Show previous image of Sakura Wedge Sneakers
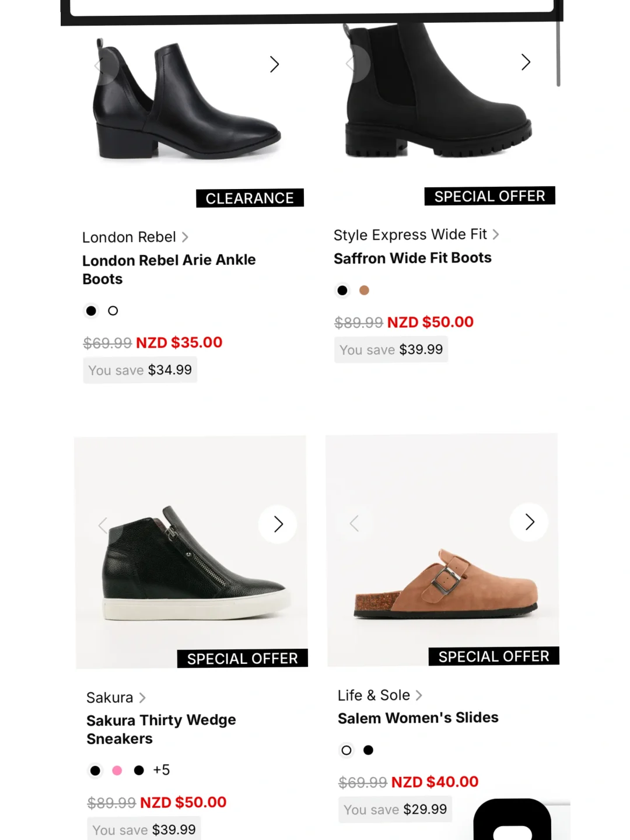The height and width of the screenshot is (840, 630). point(103,526)
